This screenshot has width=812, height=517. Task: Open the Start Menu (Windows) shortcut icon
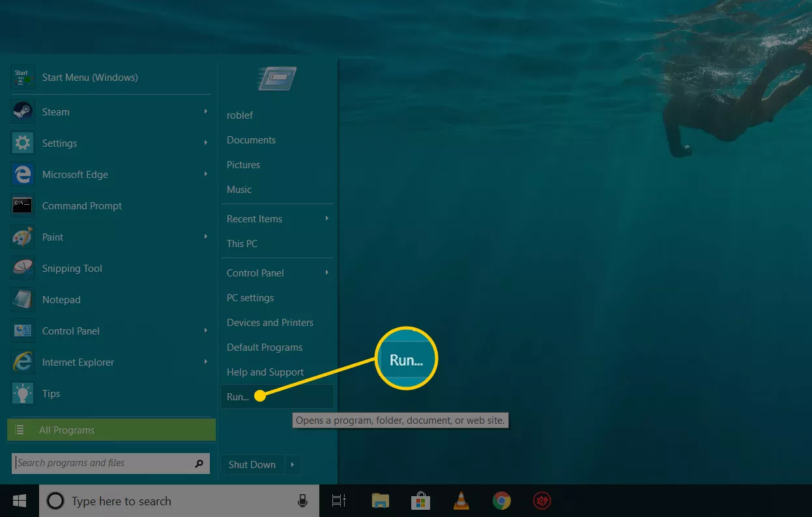pyautogui.click(x=23, y=78)
